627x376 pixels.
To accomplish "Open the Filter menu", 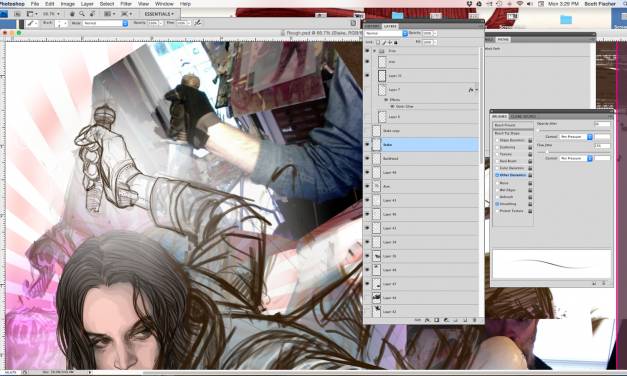I will point(126,4).
